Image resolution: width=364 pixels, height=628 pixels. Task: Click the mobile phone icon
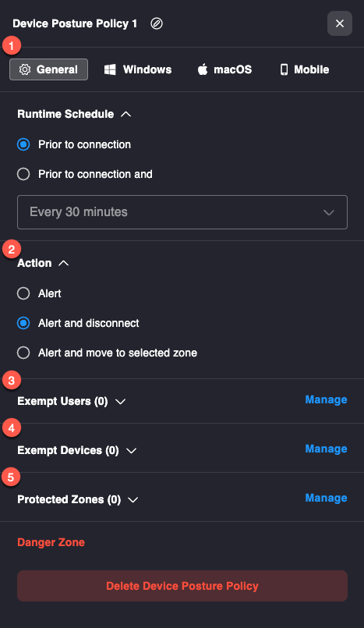tap(284, 69)
